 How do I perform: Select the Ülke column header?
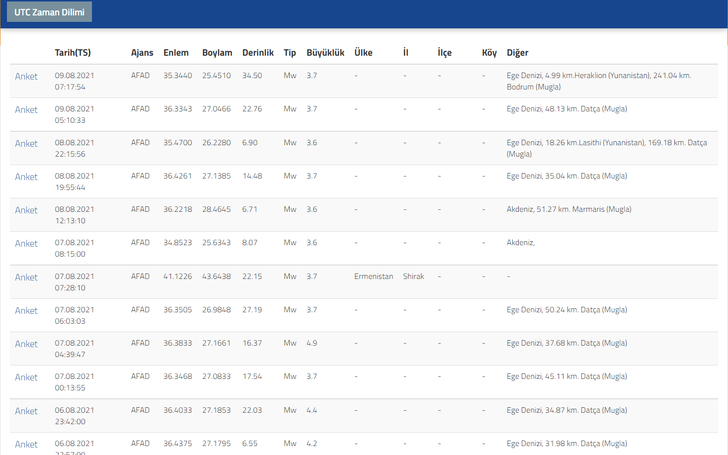click(x=364, y=52)
